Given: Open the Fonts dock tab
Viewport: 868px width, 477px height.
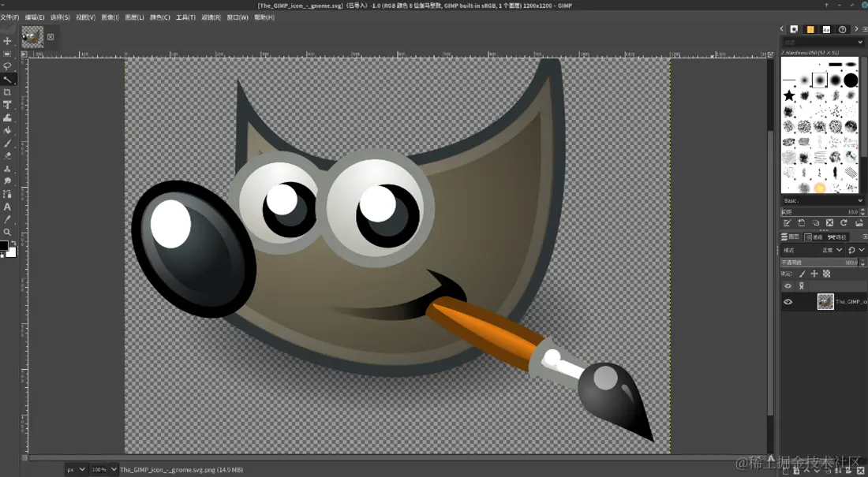Looking at the screenshot, I should pyautogui.click(x=826, y=29).
